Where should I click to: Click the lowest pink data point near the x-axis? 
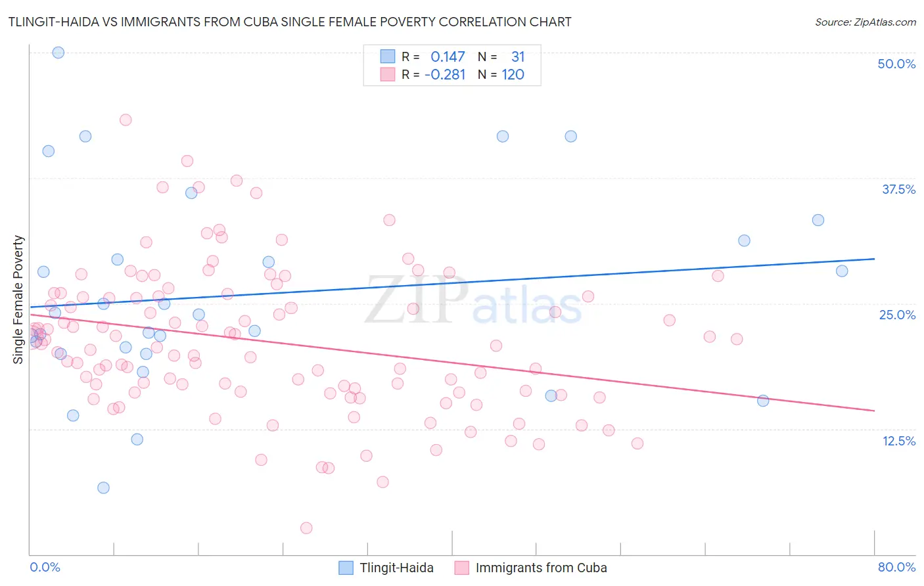[306, 528]
